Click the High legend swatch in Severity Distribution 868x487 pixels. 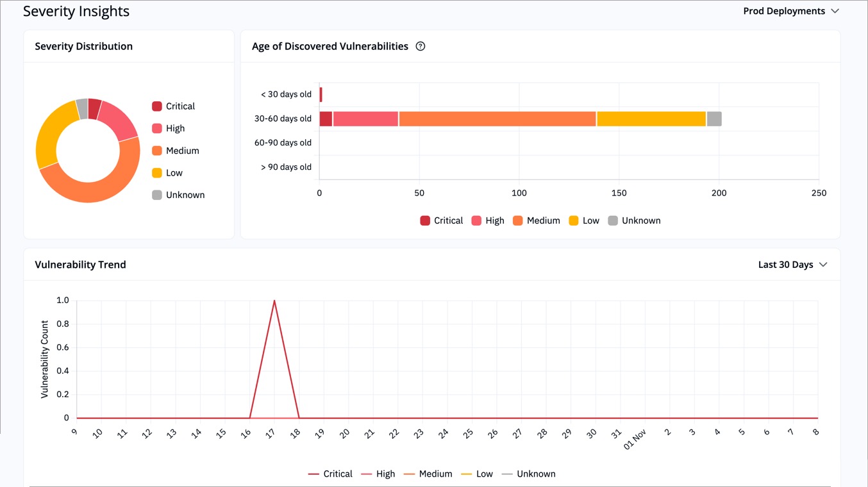point(158,128)
